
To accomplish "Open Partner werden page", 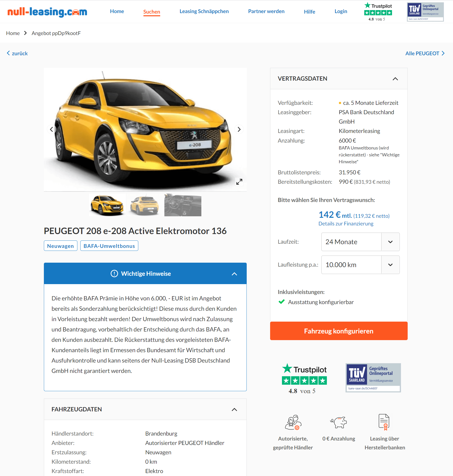I will (266, 11).
